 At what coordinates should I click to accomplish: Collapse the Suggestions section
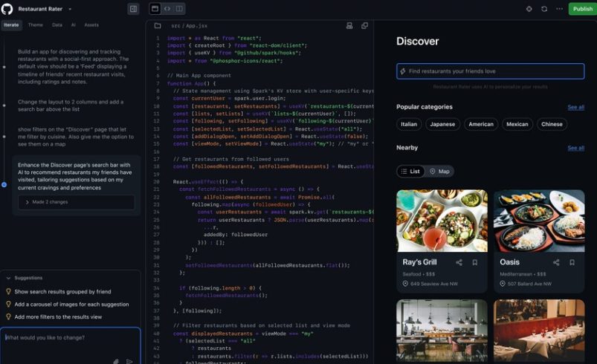click(x=7, y=277)
